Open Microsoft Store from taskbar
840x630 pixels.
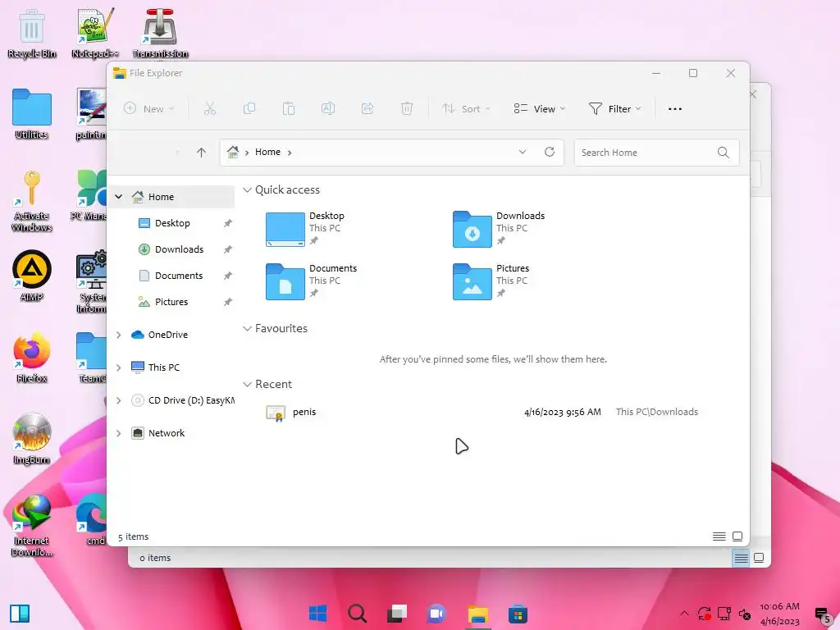[x=518, y=614]
